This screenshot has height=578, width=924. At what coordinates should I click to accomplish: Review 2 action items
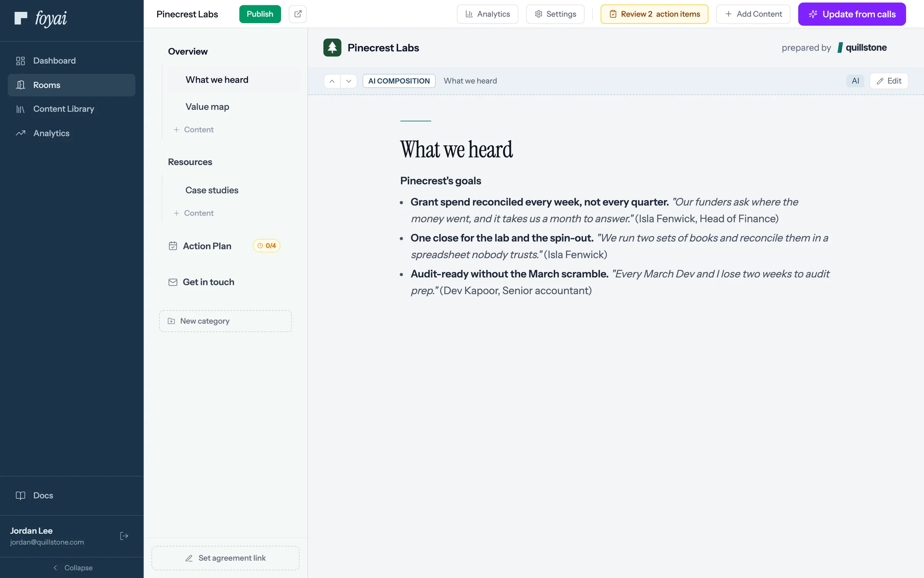click(654, 14)
